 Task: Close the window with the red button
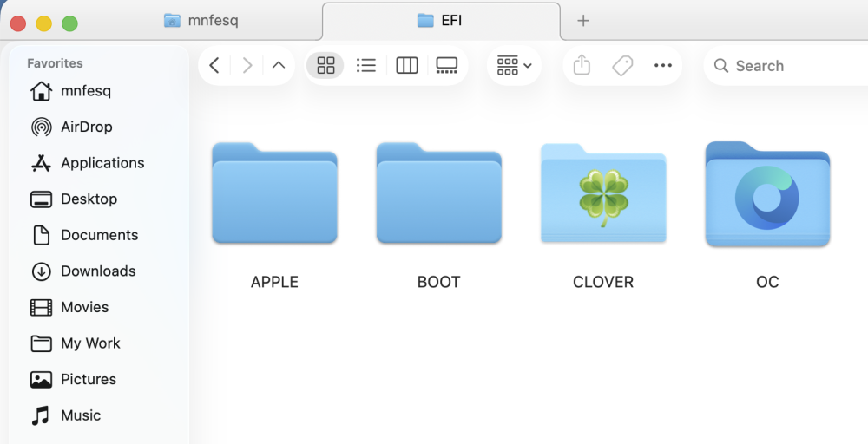(18, 23)
